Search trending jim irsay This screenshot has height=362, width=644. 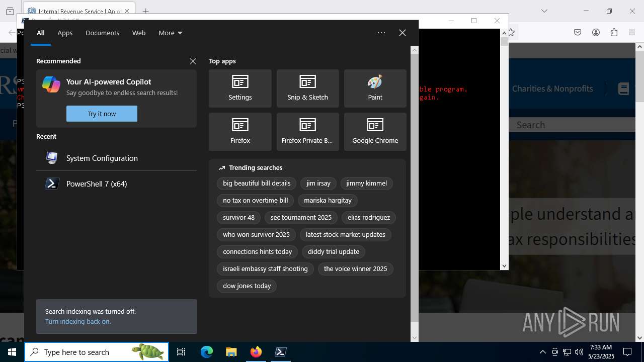318,184
